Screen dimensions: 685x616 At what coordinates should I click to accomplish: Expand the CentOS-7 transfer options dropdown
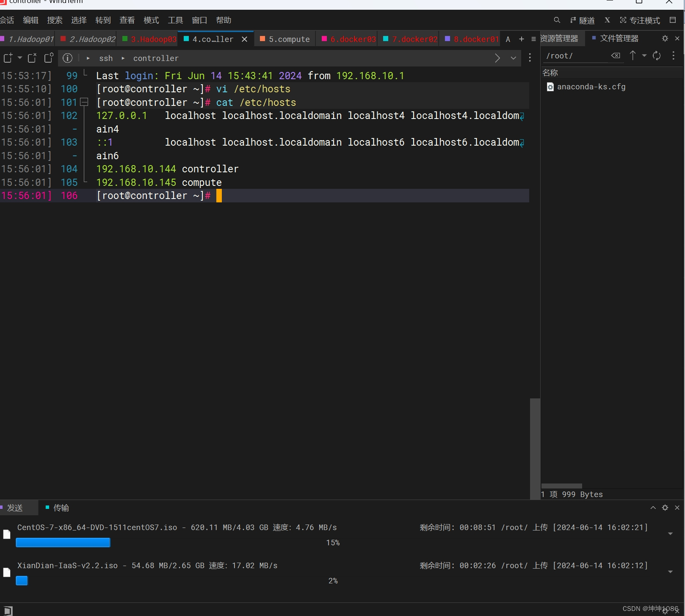pyautogui.click(x=670, y=533)
